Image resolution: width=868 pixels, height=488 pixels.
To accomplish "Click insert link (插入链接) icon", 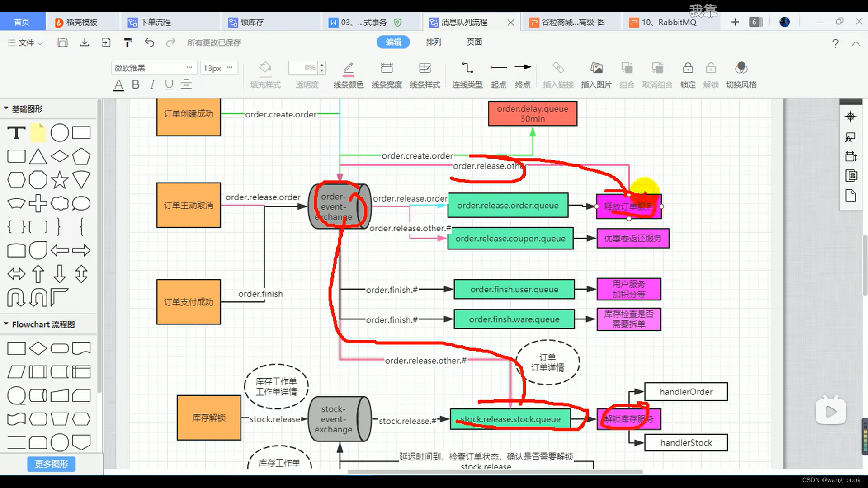I will pos(558,75).
